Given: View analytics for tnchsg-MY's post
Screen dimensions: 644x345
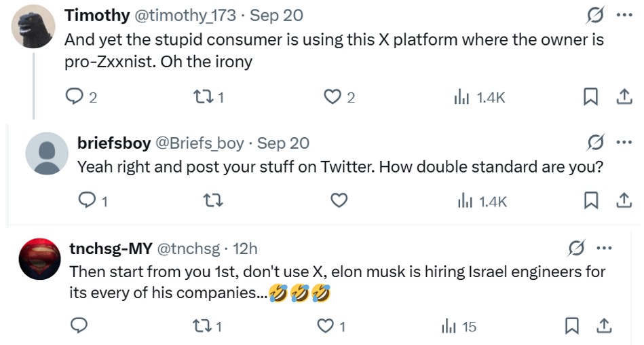Looking at the screenshot, I should (x=459, y=327).
